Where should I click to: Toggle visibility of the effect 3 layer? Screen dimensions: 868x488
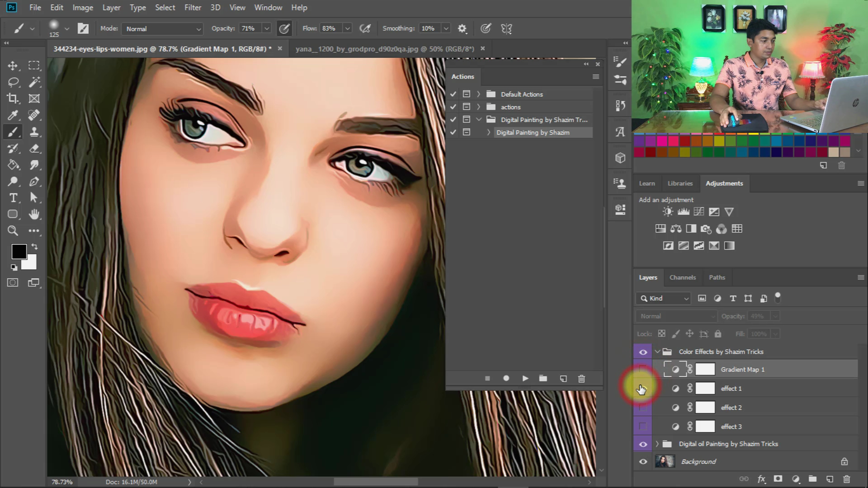(x=642, y=426)
